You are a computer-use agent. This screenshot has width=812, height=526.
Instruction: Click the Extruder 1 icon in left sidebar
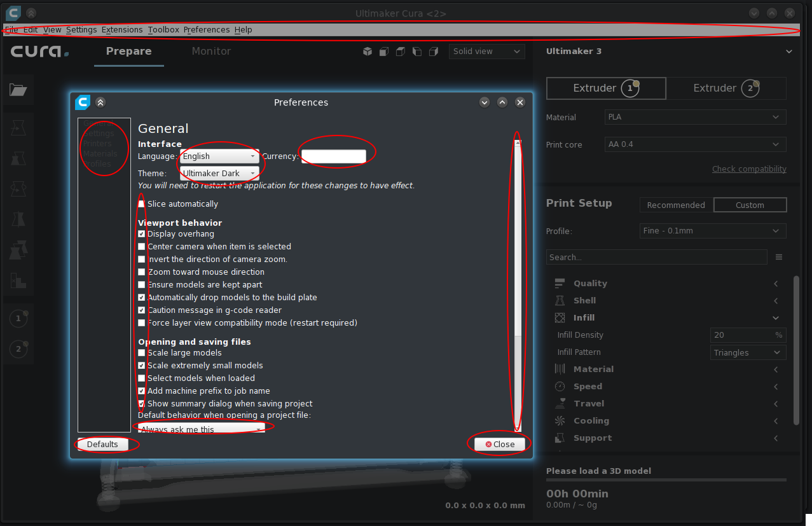(18, 318)
